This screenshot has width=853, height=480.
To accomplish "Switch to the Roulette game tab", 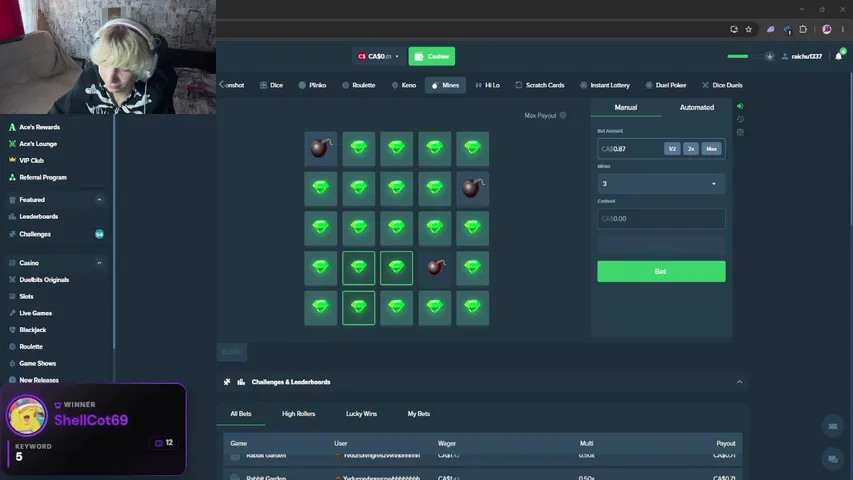I will 358,85.
